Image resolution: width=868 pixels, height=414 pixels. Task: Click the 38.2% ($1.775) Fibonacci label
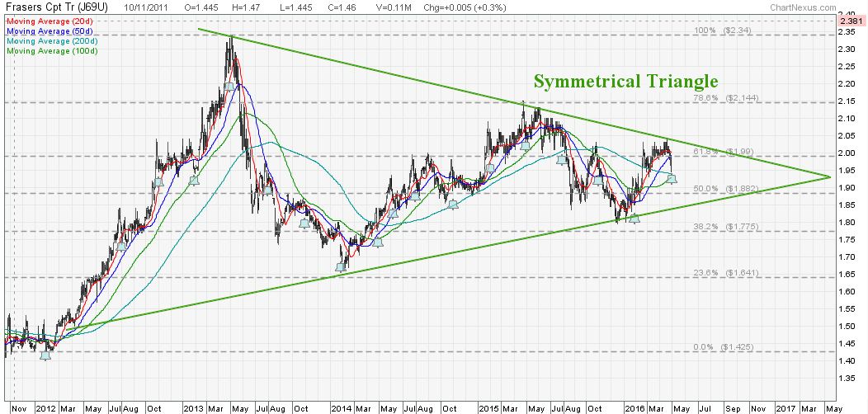click(725, 226)
